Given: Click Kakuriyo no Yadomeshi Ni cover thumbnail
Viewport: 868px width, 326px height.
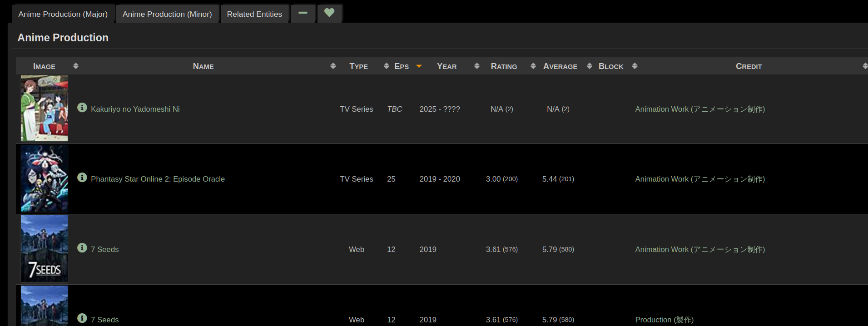Looking at the screenshot, I should click(x=44, y=109).
